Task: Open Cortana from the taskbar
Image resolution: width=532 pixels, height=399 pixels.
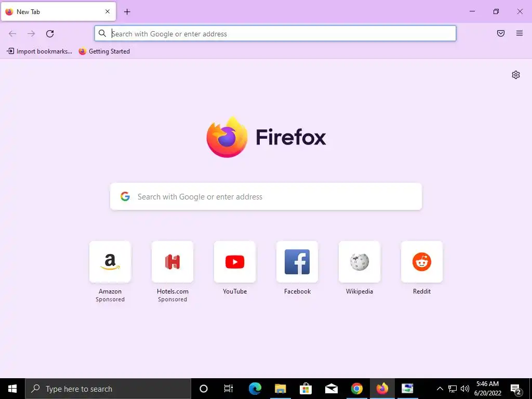Action: [x=204, y=389]
